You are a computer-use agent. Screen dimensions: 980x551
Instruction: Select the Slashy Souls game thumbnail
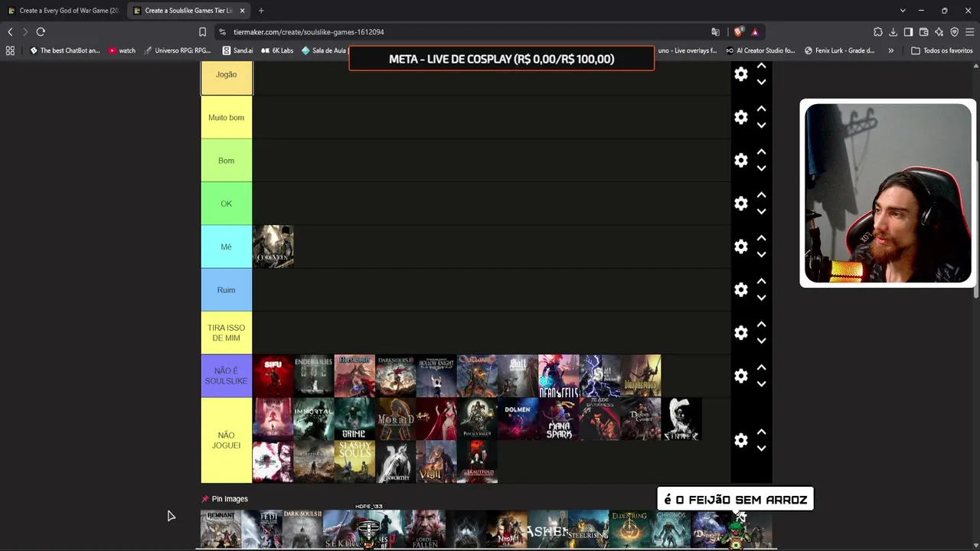[x=354, y=461]
